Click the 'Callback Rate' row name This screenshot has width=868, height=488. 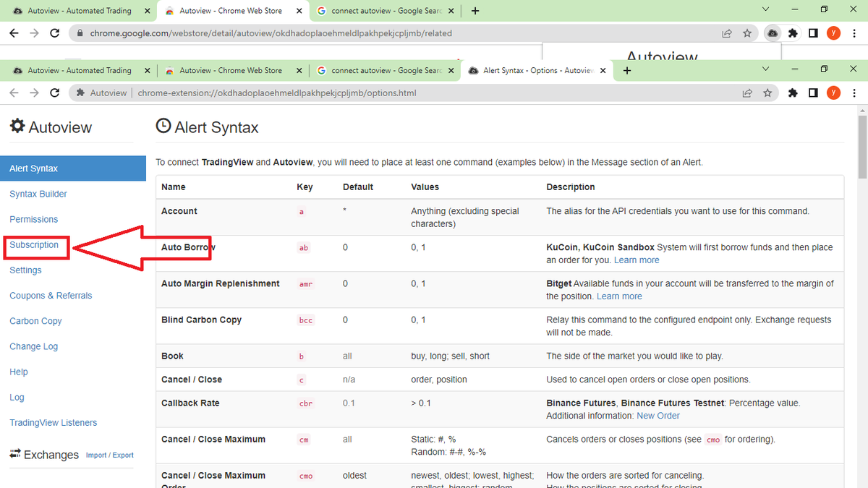[x=190, y=403]
